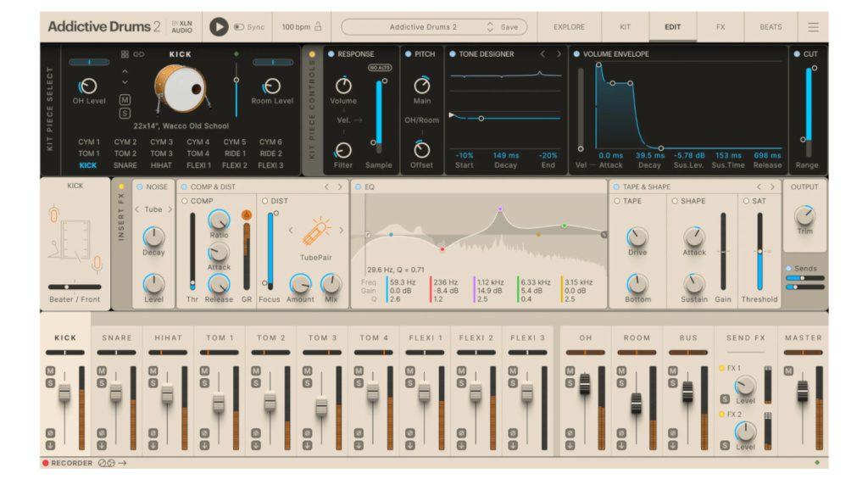868x479 pixels.
Task: Solo the HIHAT mixer channel
Action: point(153,382)
